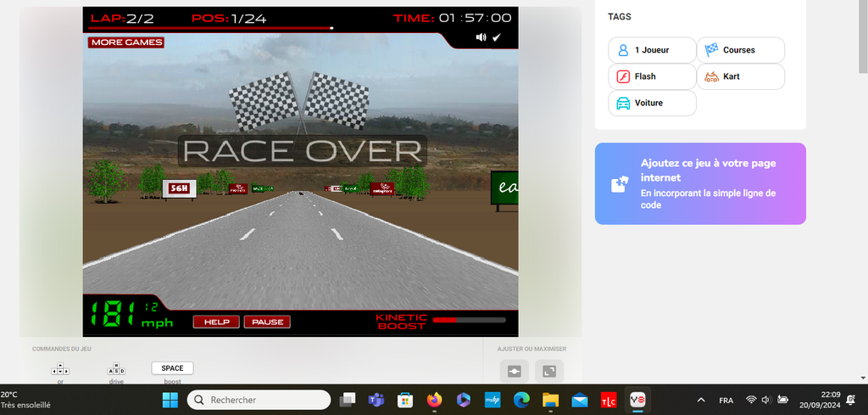Open File Explorer from the taskbar
Image resolution: width=868 pixels, height=415 pixels.
[x=550, y=400]
